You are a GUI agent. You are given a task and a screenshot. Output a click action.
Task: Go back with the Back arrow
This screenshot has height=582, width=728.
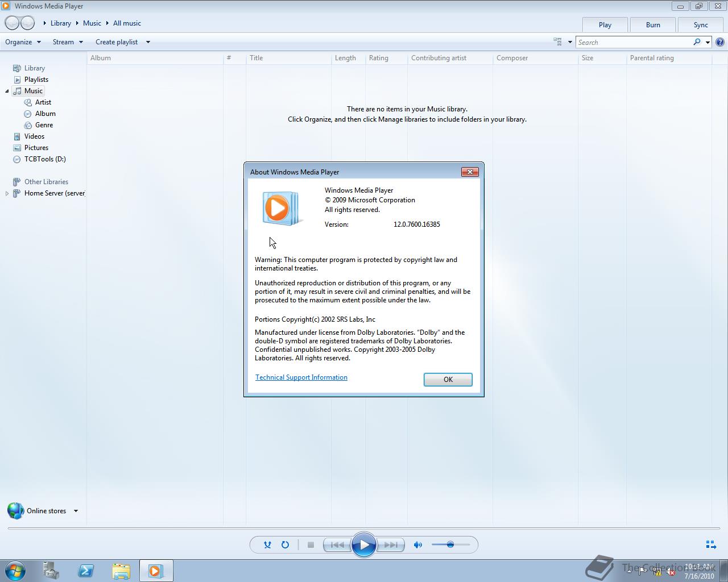pyautogui.click(x=12, y=23)
